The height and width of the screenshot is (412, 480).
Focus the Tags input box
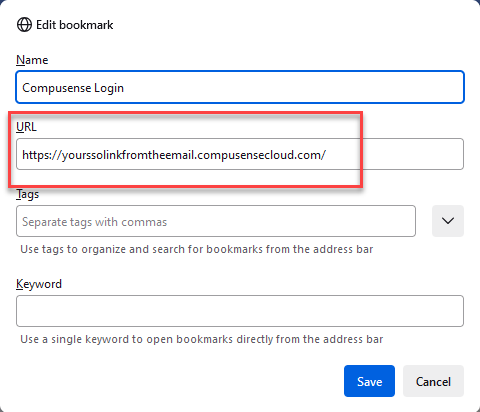216,221
